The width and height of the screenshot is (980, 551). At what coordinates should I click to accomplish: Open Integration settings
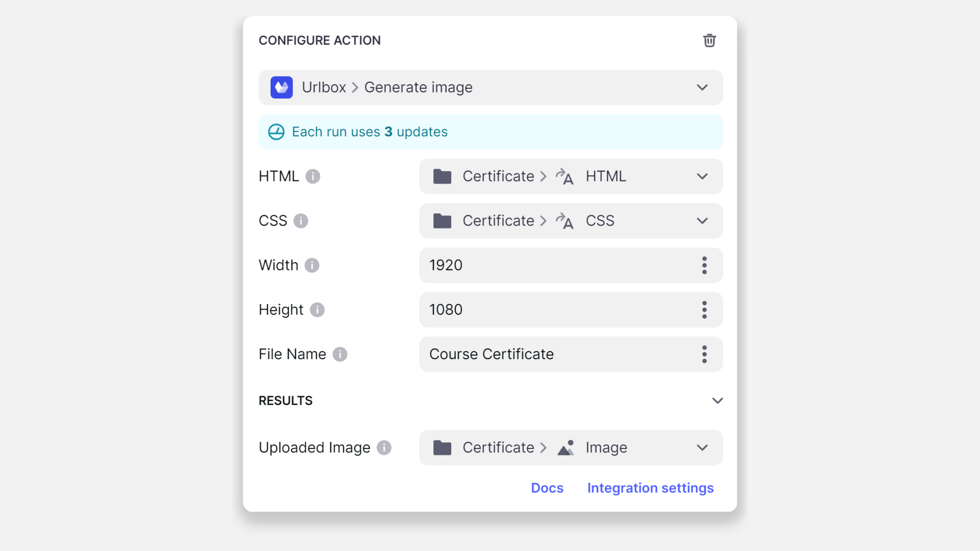(x=650, y=488)
